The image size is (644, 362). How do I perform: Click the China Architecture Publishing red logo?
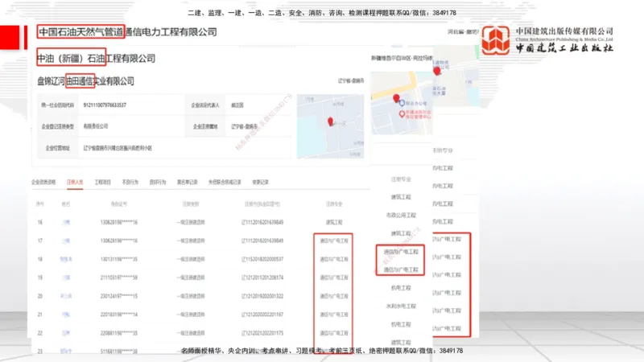click(x=496, y=40)
